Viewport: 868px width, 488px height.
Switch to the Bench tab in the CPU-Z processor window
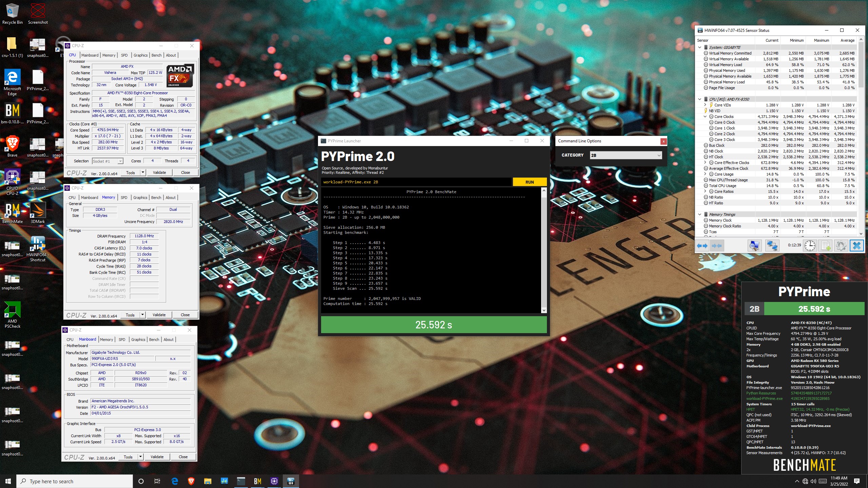click(x=156, y=55)
